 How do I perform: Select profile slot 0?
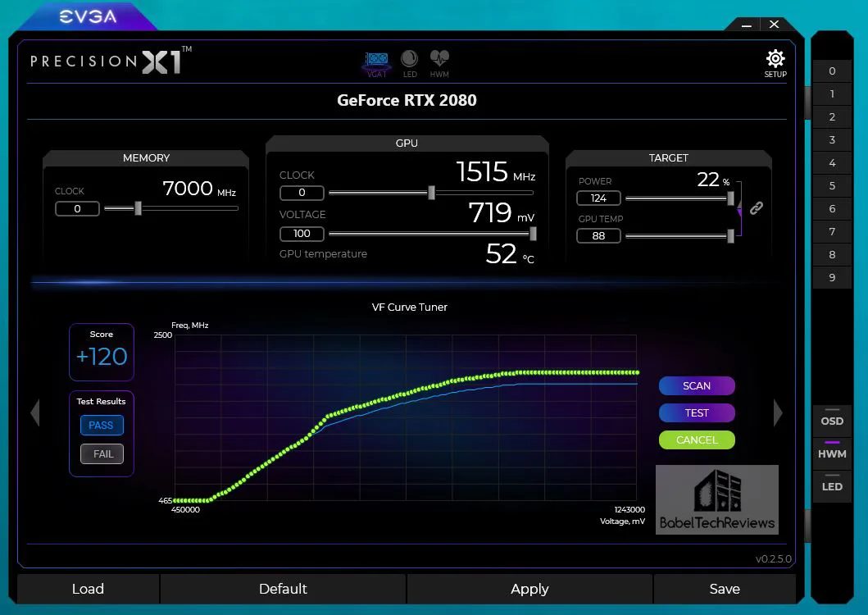click(832, 71)
